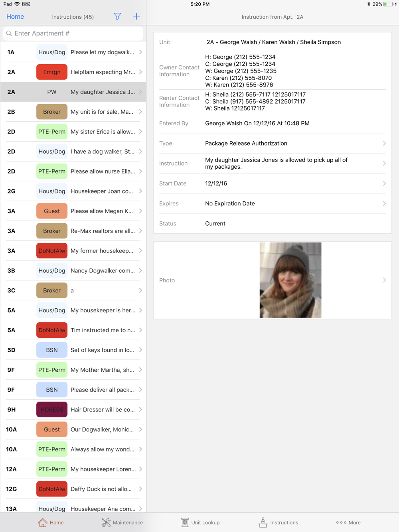The height and width of the screenshot is (532, 399).
Task: Expand the Photo row chevron
Action: tap(384, 280)
